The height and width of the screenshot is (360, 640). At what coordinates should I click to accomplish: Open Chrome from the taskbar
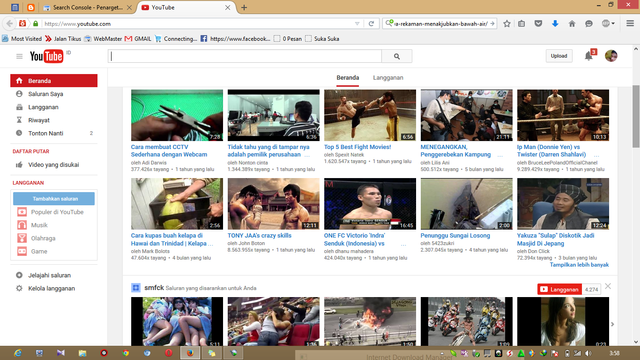tap(125, 353)
